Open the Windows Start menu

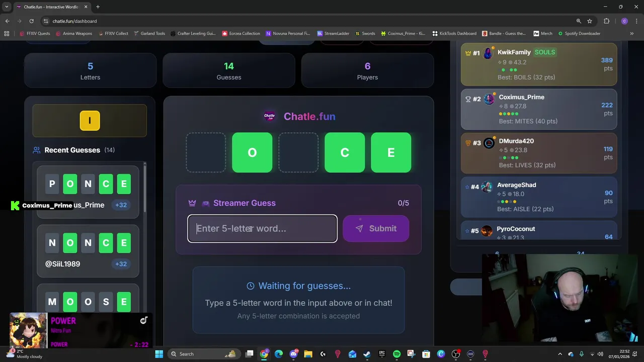pos(159,354)
